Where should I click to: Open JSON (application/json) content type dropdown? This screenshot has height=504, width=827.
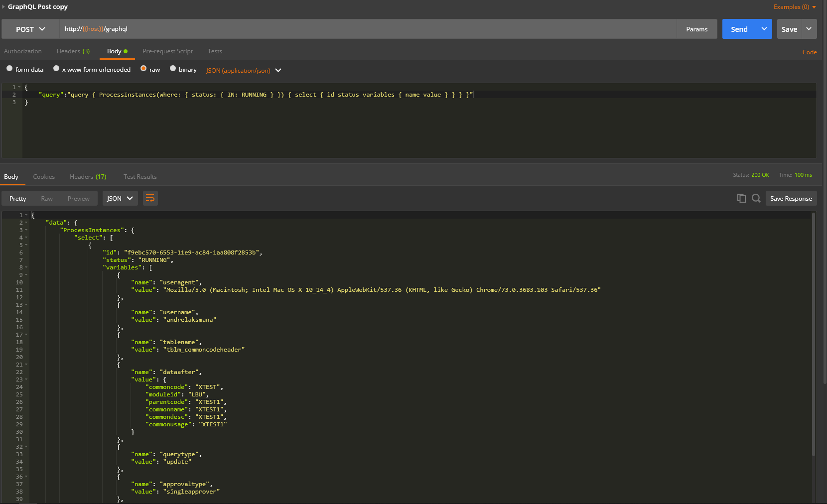[x=244, y=70]
